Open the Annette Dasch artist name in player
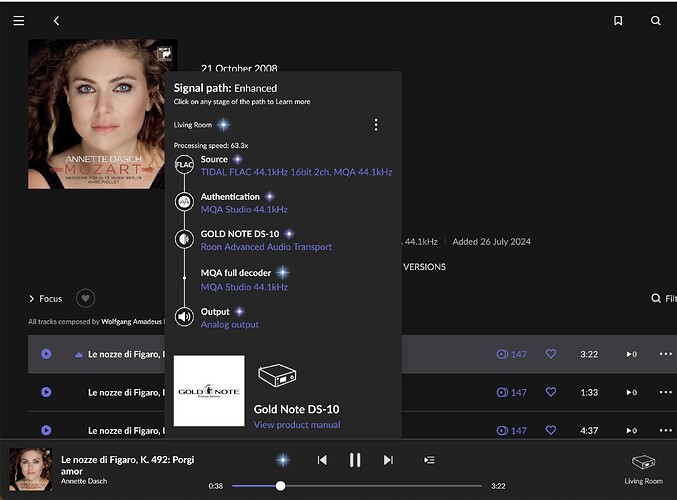The width and height of the screenshot is (677, 500). point(84,481)
